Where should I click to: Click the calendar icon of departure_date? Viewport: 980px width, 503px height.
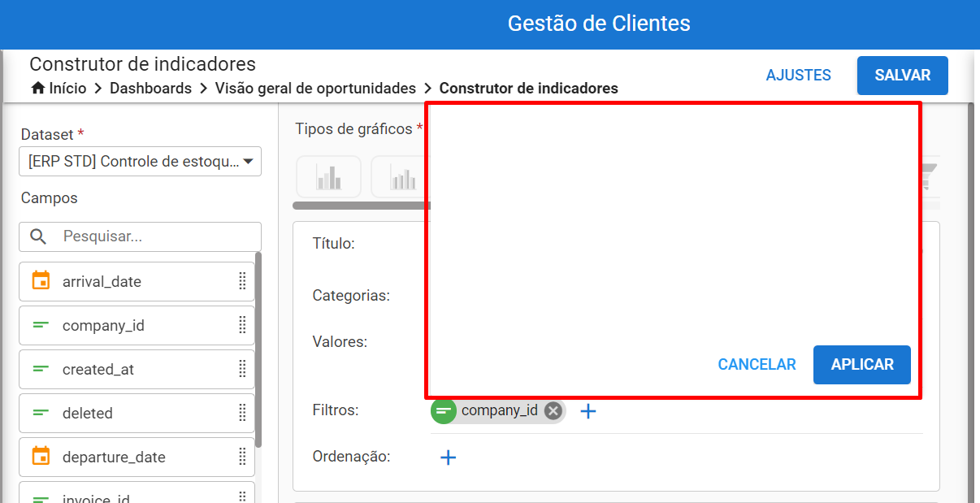coord(41,456)
